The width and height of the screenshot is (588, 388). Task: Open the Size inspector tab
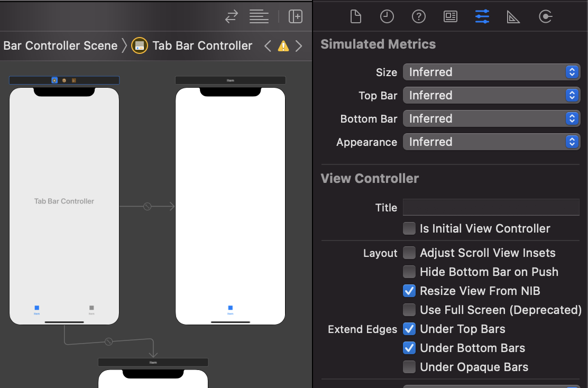click(513, 16)
